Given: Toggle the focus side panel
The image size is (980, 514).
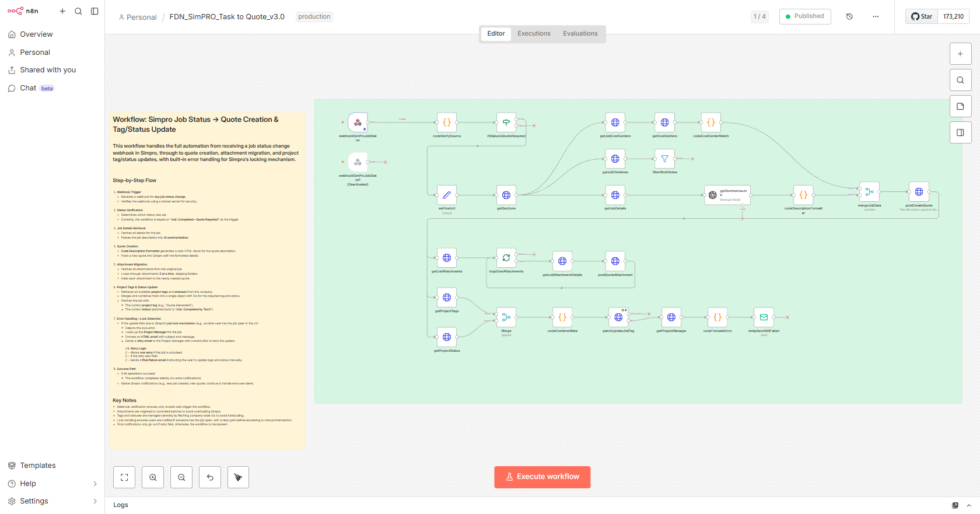Looking at the screenshot, I should click(960, 132).
